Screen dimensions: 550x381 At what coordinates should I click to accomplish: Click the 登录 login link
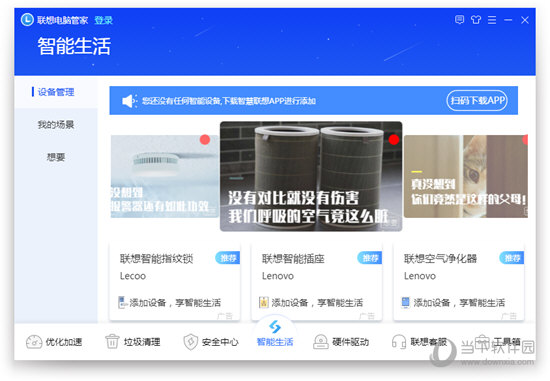point(103,20)
